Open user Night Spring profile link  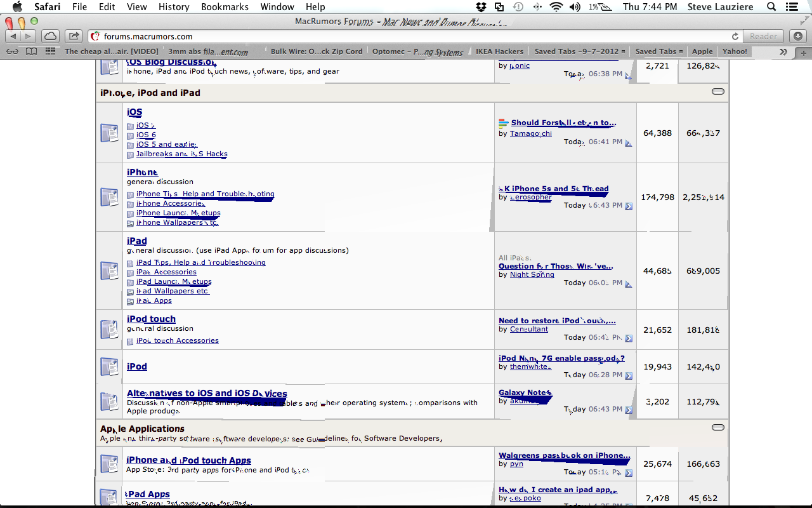click(x=532, y=275)
